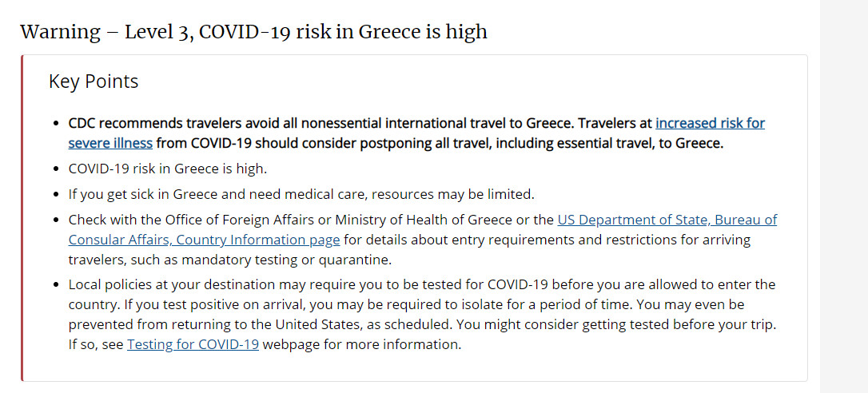
Task: Click the gray sidebar area right of the page
Action: pos(844,196)
